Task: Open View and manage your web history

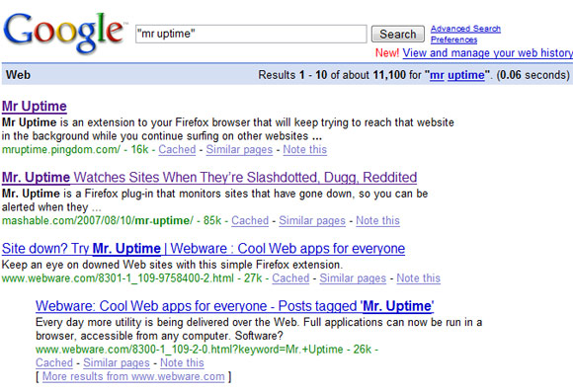Action: click(488, 53)
